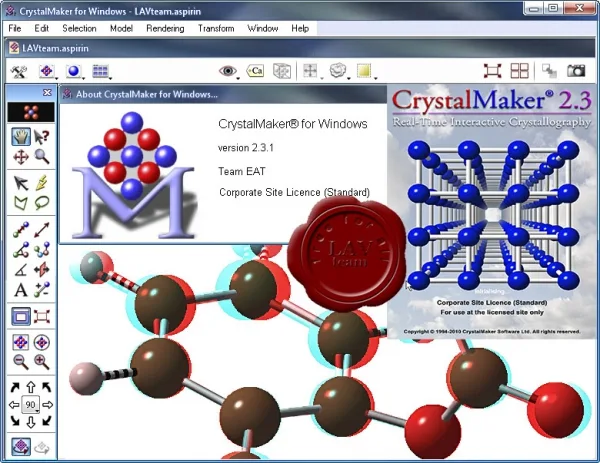Screen dimensions: 600x463
Task: Close the floating tools palette
Action: tap(47, 93)
